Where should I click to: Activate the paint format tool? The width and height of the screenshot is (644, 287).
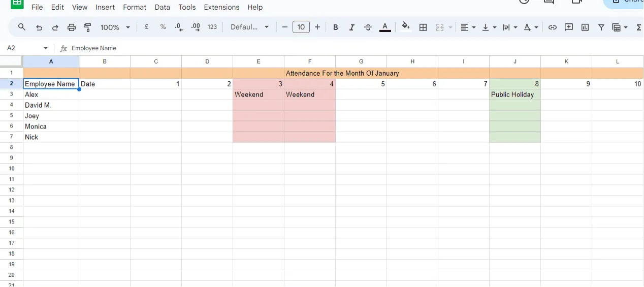click(87, 27)
